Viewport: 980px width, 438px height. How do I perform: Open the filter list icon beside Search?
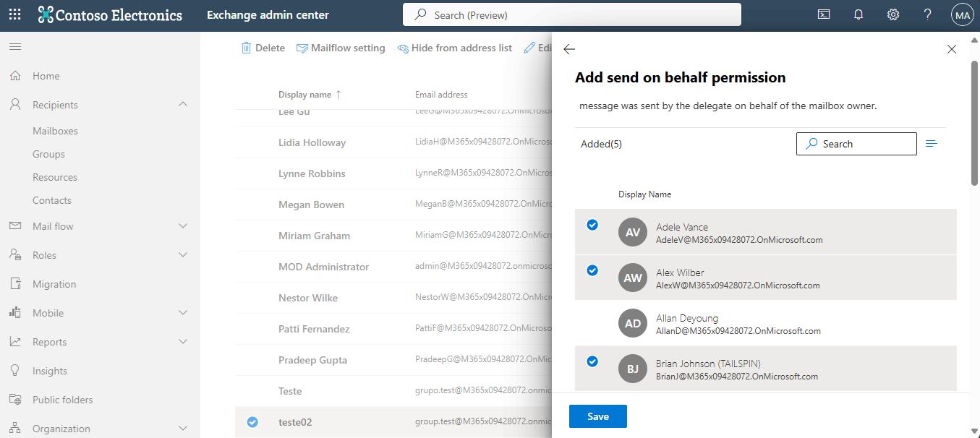coord(932,144)
